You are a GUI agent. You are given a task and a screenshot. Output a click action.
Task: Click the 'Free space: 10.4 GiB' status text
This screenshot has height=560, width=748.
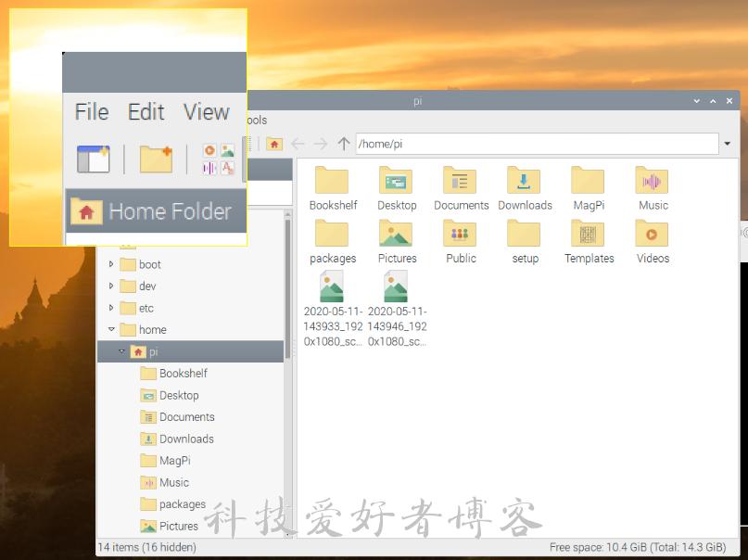pyautogui.click(x=638, y=547)
